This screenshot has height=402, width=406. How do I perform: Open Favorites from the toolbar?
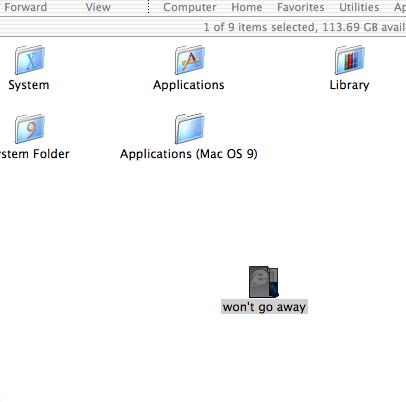(301, 7)
